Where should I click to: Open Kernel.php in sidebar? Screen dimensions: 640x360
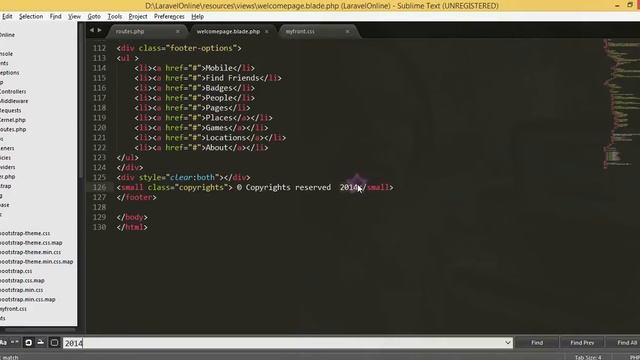pyautogui.click(x=13, y=120)
